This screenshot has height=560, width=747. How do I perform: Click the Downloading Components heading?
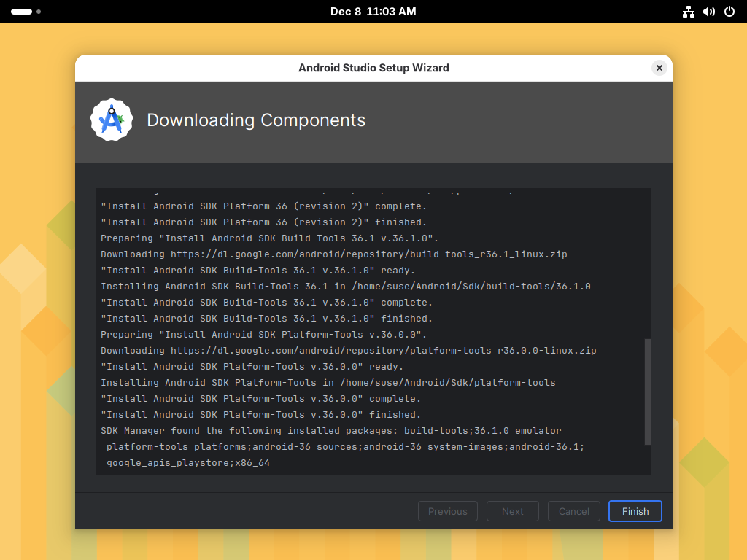coord(256,120)
